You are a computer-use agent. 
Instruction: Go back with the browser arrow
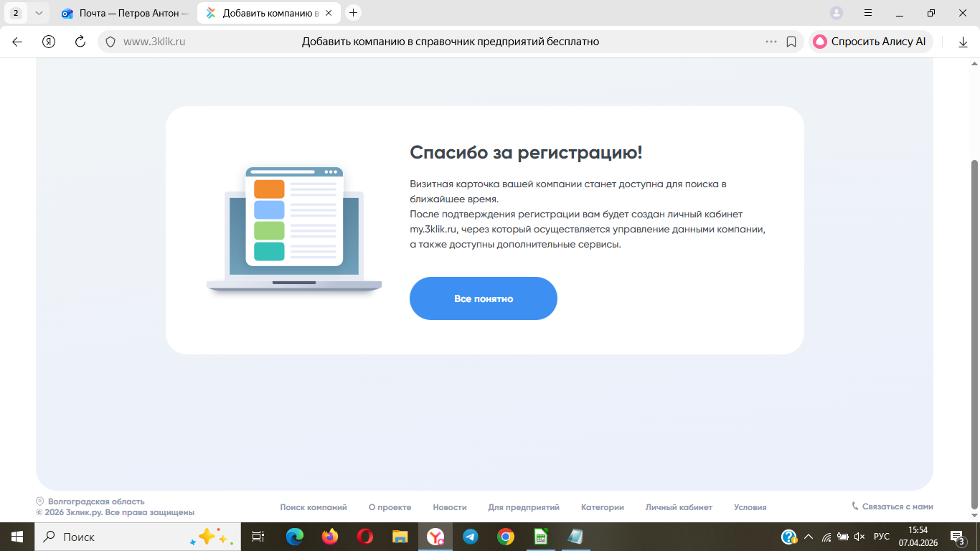click(x=17, y=42)
